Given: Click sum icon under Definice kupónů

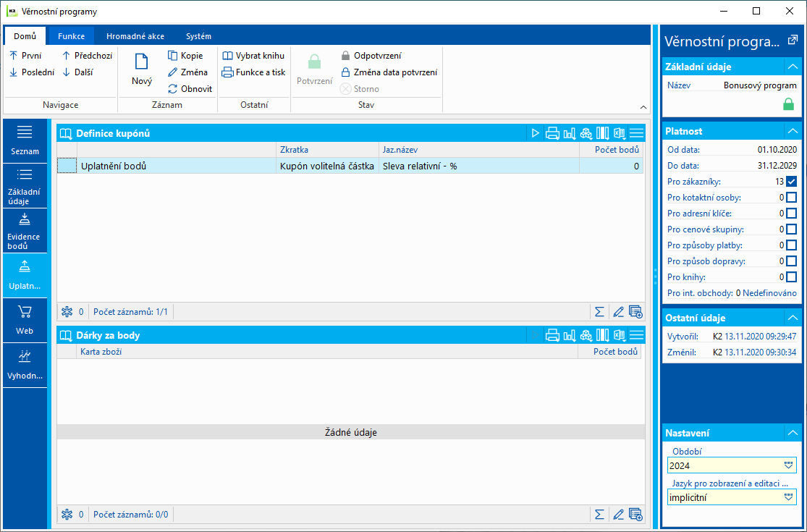Looking at the screenshot, I should click(599, 312).
